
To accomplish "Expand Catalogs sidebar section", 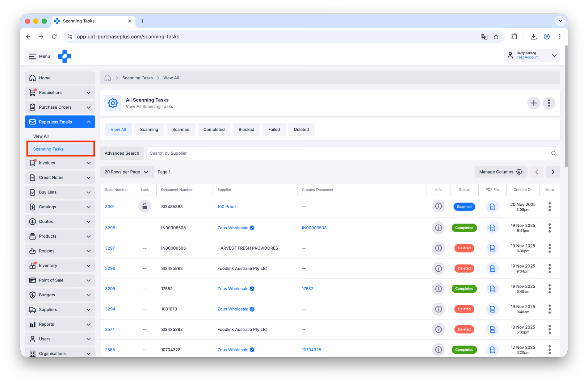I will [x=60, y=207].
